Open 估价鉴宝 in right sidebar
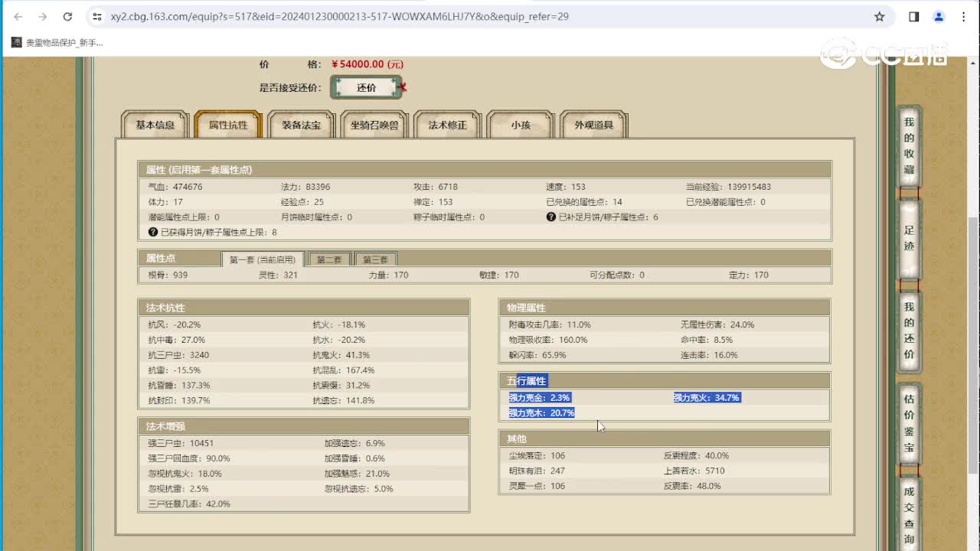The height and width of the screenshot is (551, 980). pyautogui.click(x=909, y=423)
